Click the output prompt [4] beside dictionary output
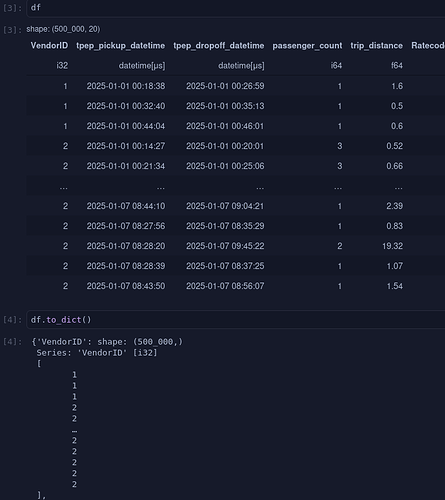This screenshot has height=500, width=445. (x=12, y=342)
